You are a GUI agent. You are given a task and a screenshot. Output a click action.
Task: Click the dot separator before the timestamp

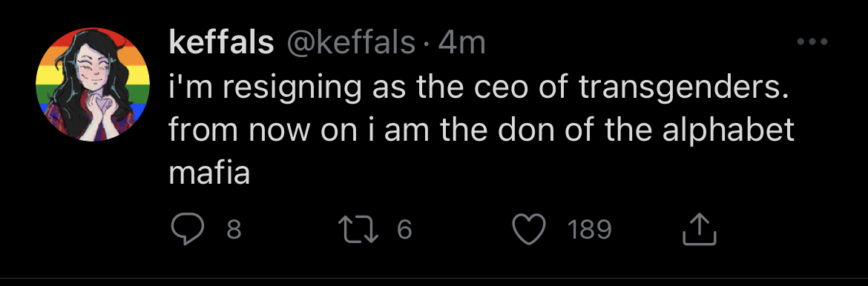coord(426,44)
